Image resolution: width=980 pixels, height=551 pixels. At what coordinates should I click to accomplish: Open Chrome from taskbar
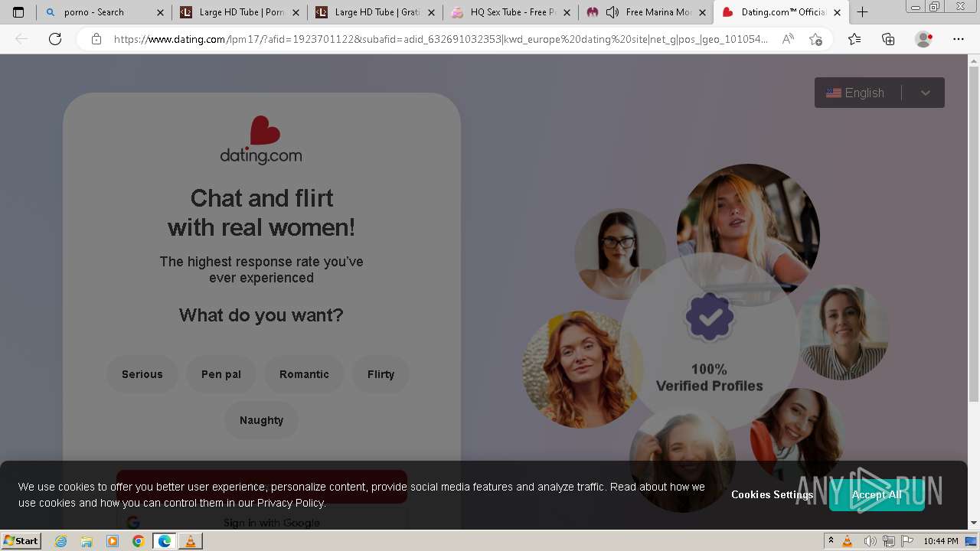[138, 541]
